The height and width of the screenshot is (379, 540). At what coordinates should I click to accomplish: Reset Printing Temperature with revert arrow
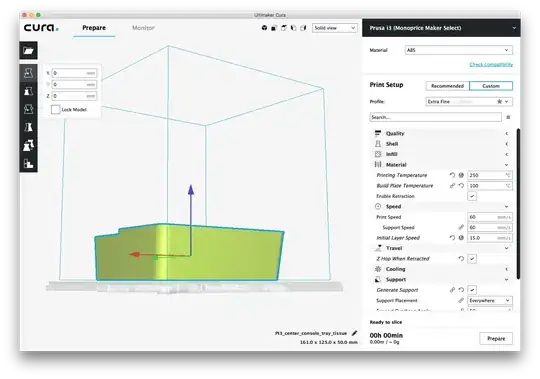[x=452, y=175]
